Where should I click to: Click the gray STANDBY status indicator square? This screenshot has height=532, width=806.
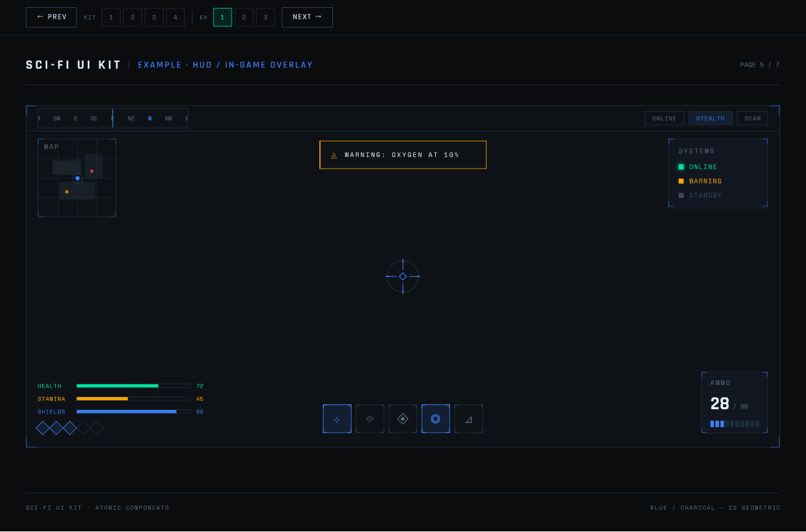coord(681,195)
